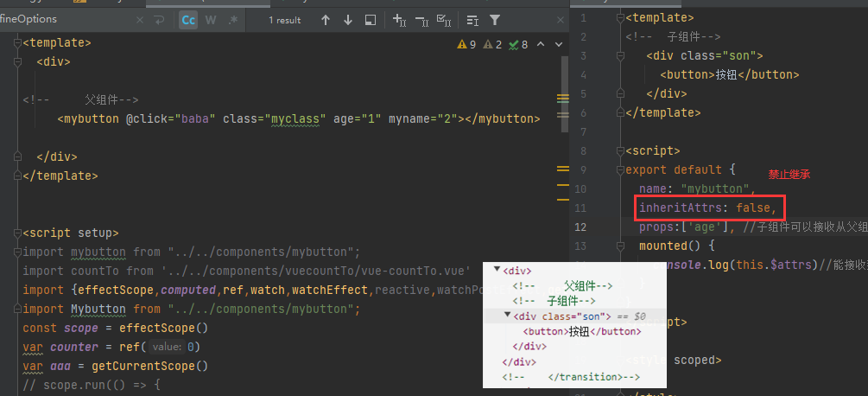Click <style scoped> tag in right editor
Image resolution: width=868 pixels, height=396 pixels.
(674, 360)
